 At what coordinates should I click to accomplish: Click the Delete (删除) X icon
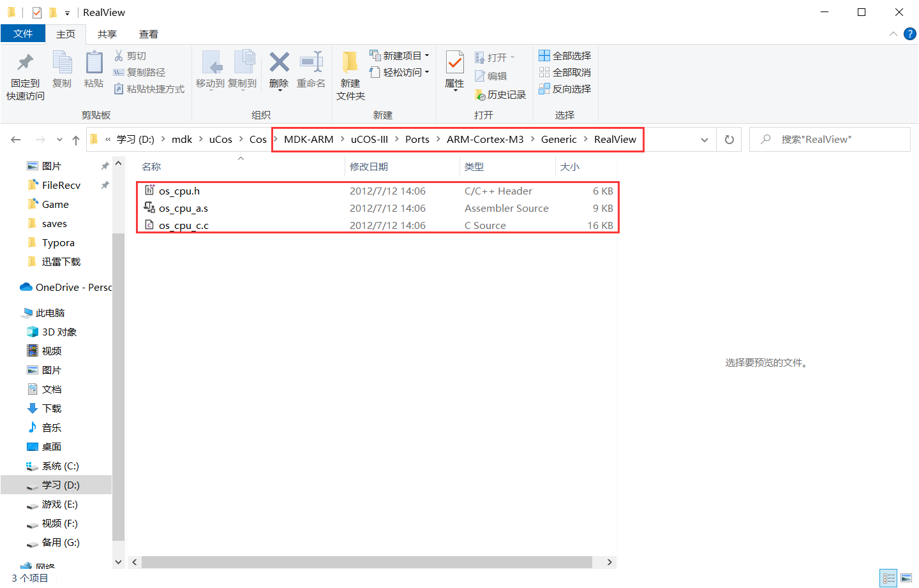tap(279, 62)
